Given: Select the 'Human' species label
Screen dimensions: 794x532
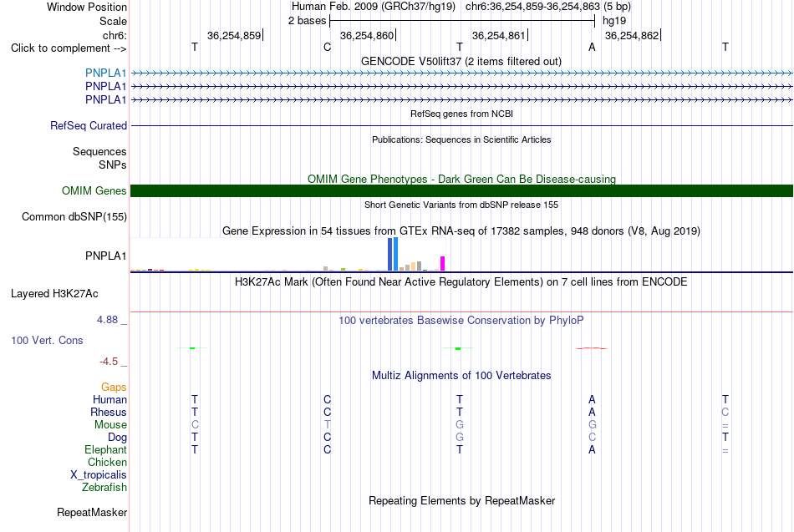Looking at the screenshot, I should click(109, 400).
